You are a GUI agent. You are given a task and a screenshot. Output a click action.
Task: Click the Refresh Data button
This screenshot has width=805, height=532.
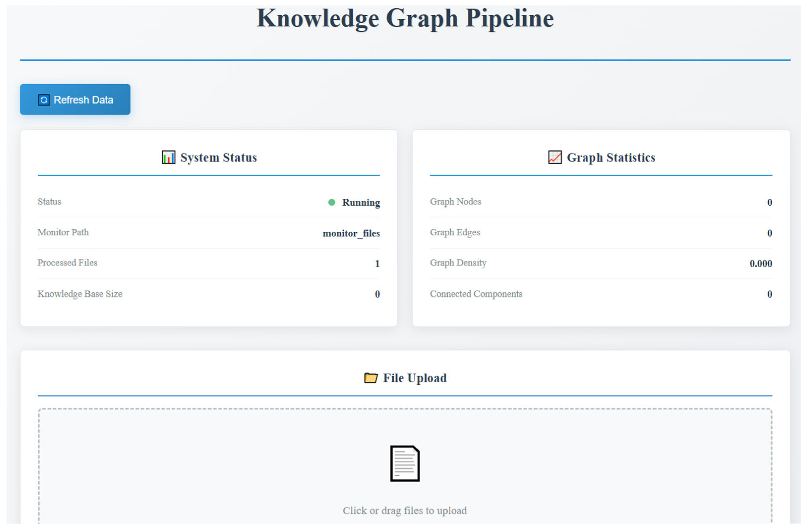click(75, 100)
